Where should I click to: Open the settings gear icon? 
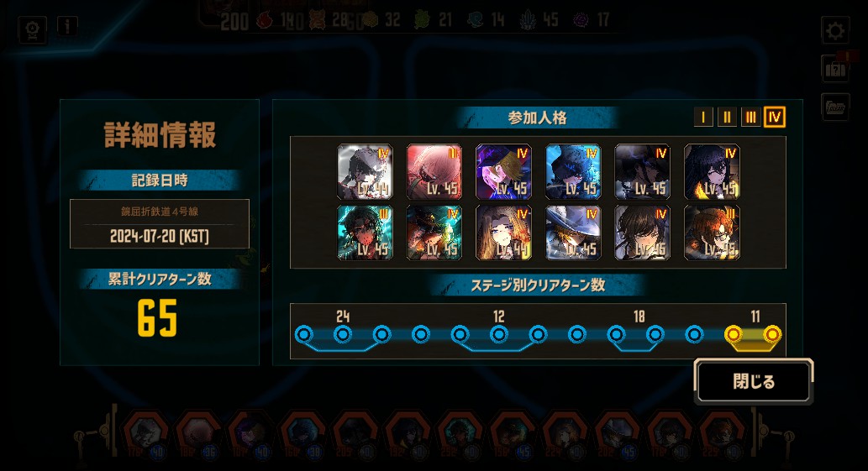(834, 30)
